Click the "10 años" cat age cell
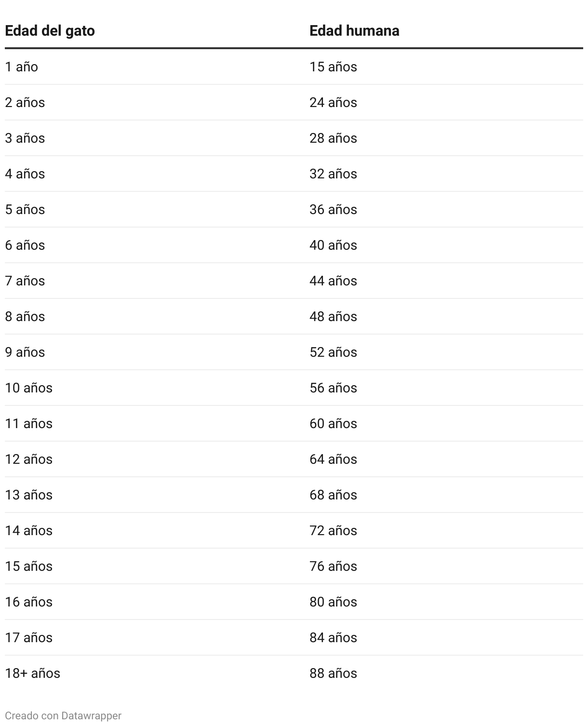 (29, 388)
